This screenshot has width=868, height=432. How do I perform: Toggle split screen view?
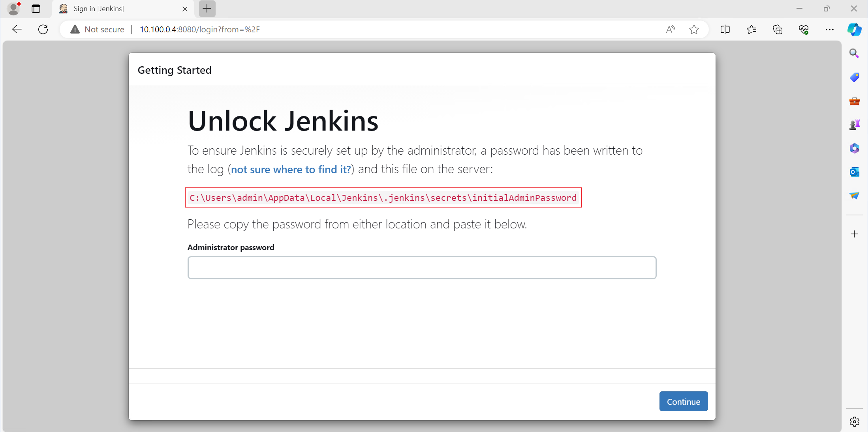(725, 29)
